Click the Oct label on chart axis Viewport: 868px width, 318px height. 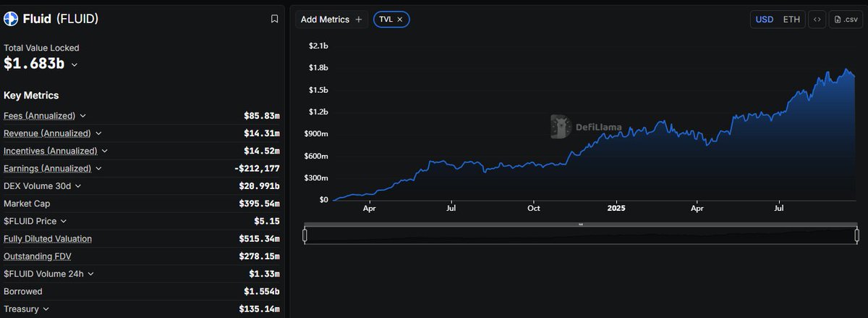click(534, 208)
